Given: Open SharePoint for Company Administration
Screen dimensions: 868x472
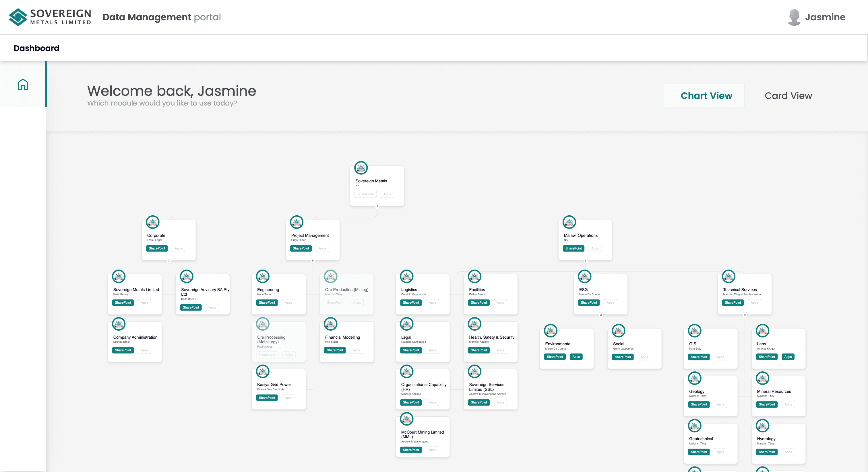Looking at the screenshot, I should pos(123,350).
